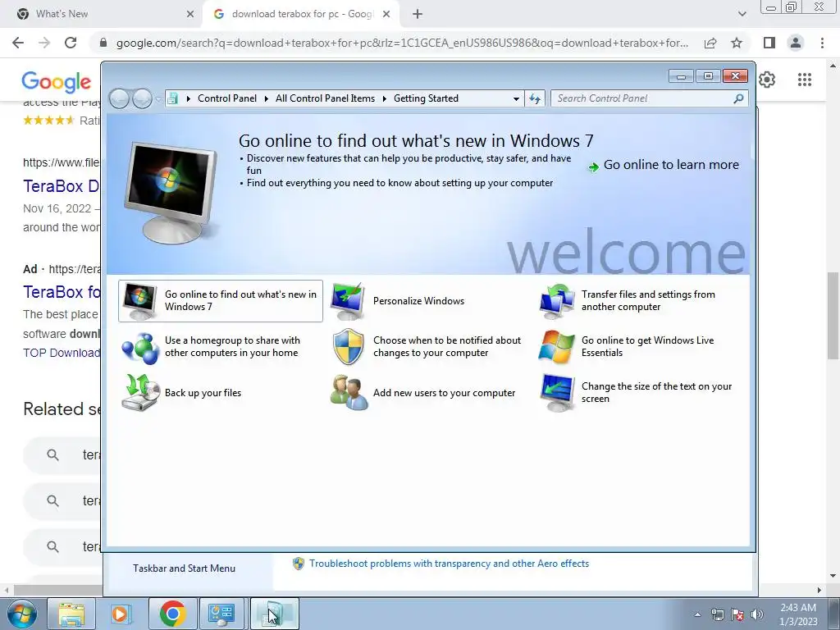Click Go online to learn more link

coord(671,165)
